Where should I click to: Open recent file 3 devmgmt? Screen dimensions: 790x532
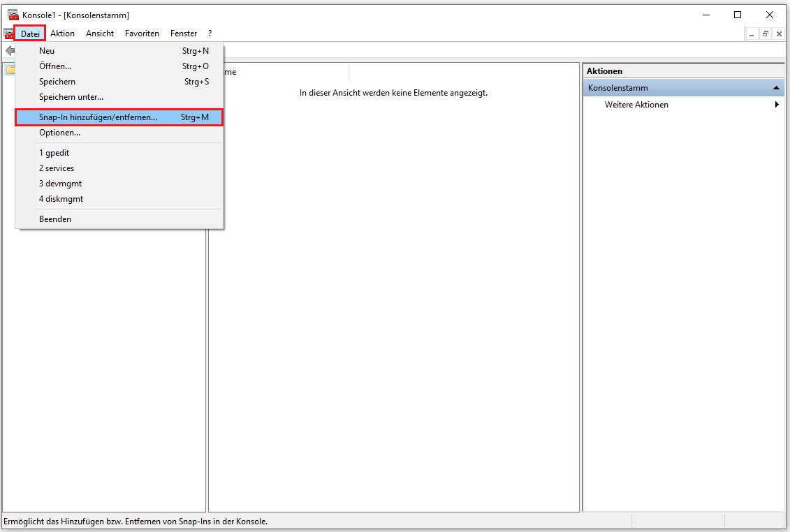coord(119,184)
